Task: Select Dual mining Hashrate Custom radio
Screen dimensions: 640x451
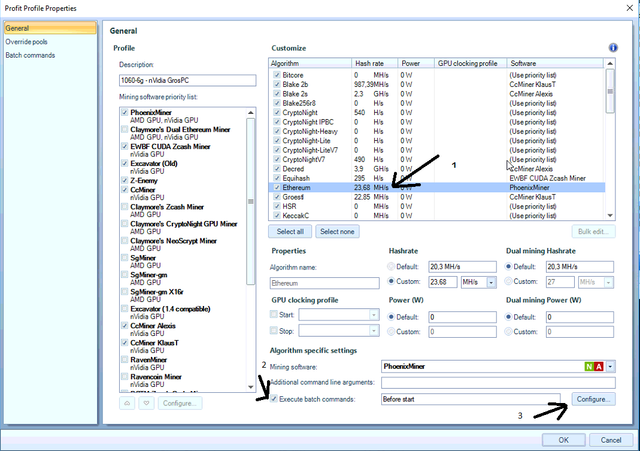Action: pyautogui.click(x=508, y=281)
